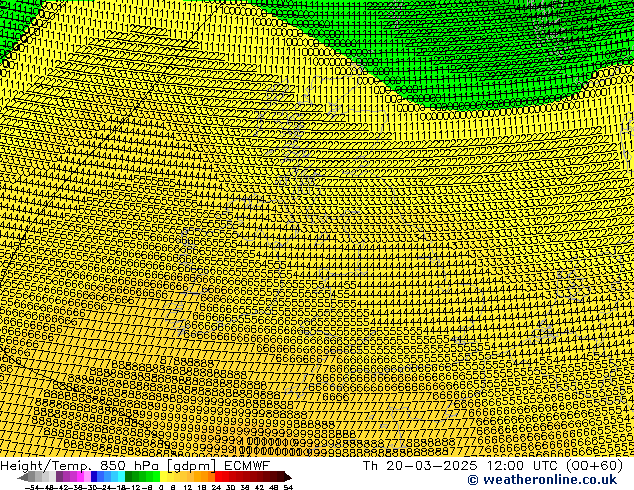Pick the dark navy blue legend swatch

click(94, 476)
